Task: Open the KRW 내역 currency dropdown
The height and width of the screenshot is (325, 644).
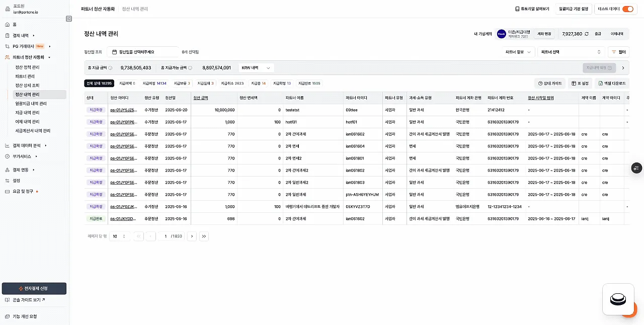Action: (x=256, y=68)
